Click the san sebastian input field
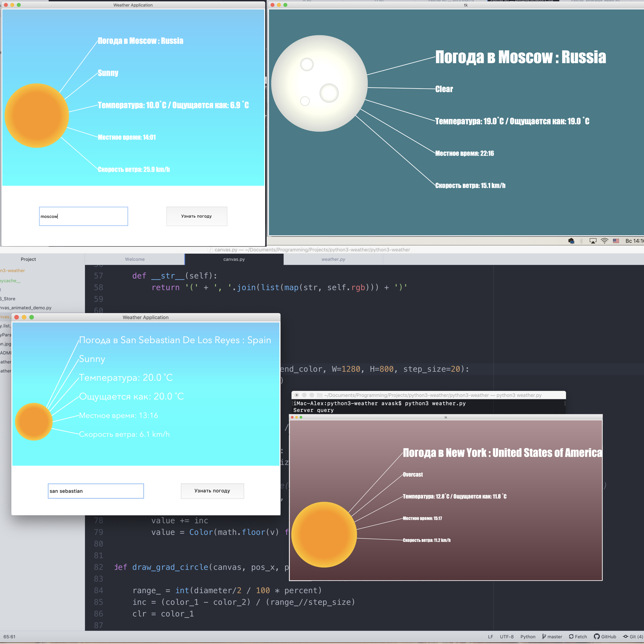Image resolution: width=644 pixels, height=644 pixels. (96, 491)
